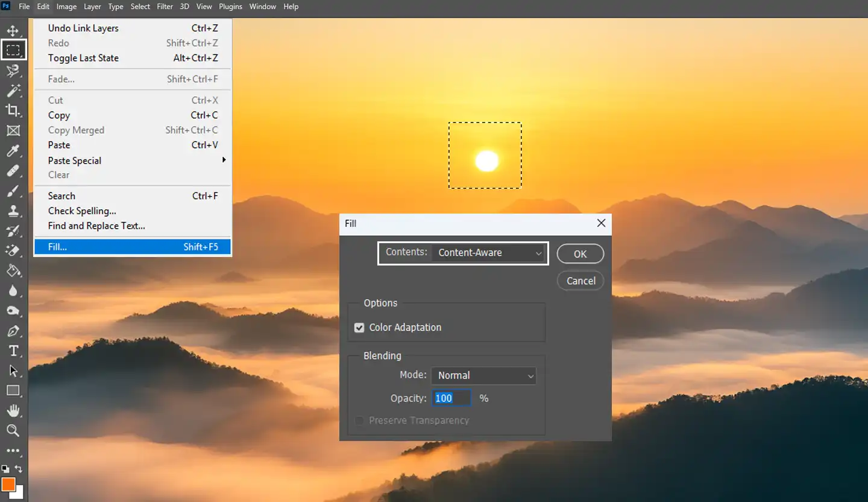Select the Hand tool

point(13,410)
